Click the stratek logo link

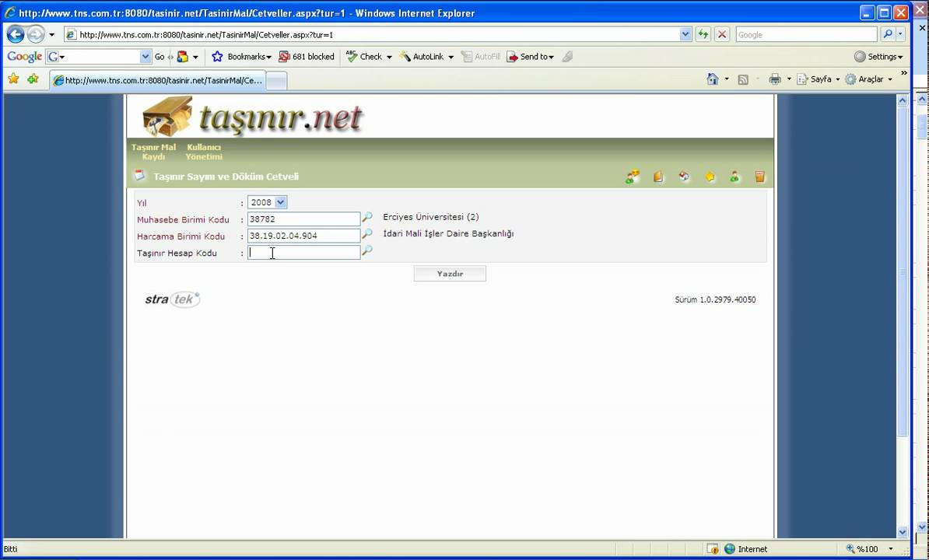(173, 299)
